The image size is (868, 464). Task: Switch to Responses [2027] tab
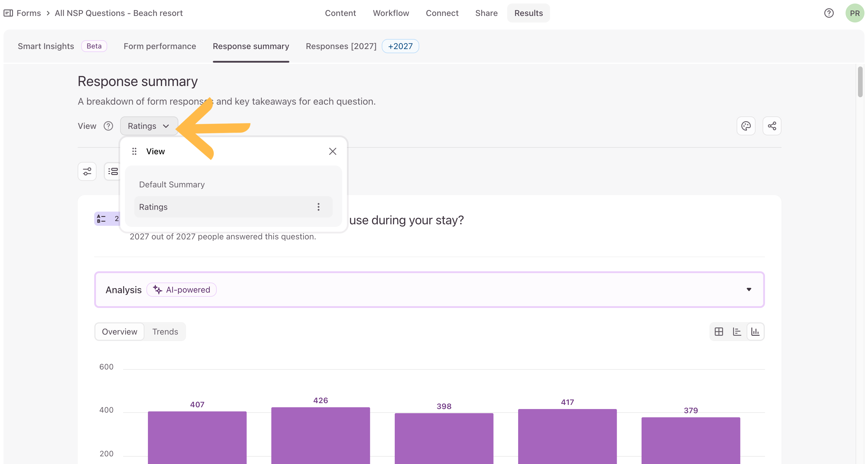point(341,46)
